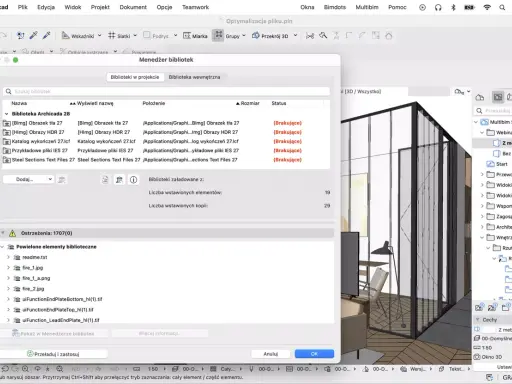Select the syringe inject parameters tool
This screenshot has width=512, height=384.
46,35
